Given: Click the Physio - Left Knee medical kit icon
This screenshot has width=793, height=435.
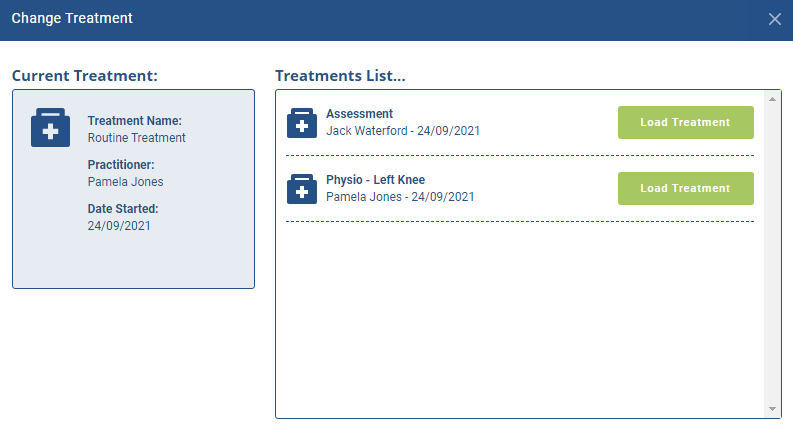Looking at the screenshot, I should [302, 189].
